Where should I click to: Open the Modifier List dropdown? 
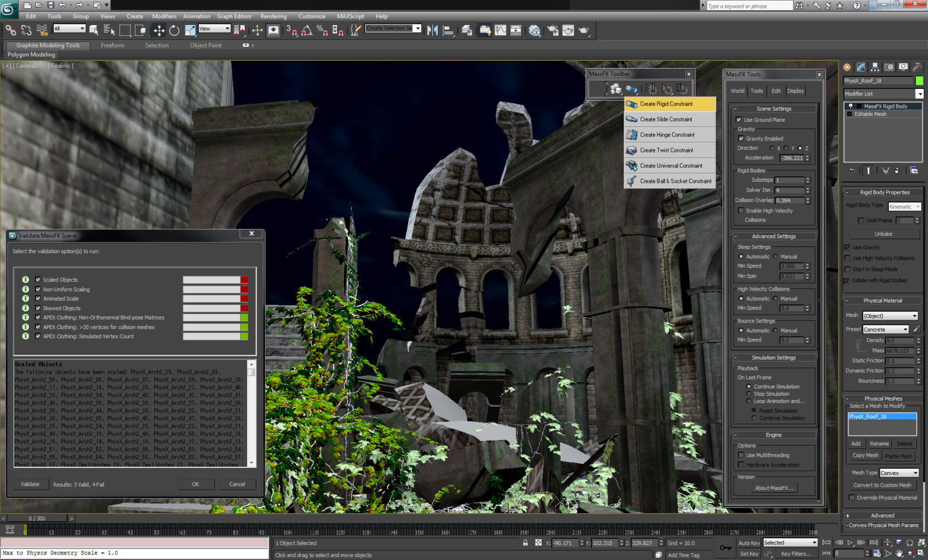[919, 94]
